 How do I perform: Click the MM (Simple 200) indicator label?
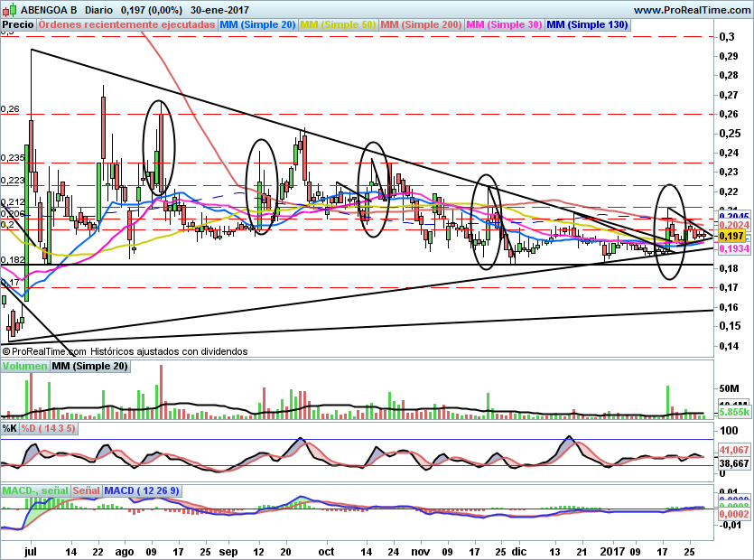click(421, 24)
